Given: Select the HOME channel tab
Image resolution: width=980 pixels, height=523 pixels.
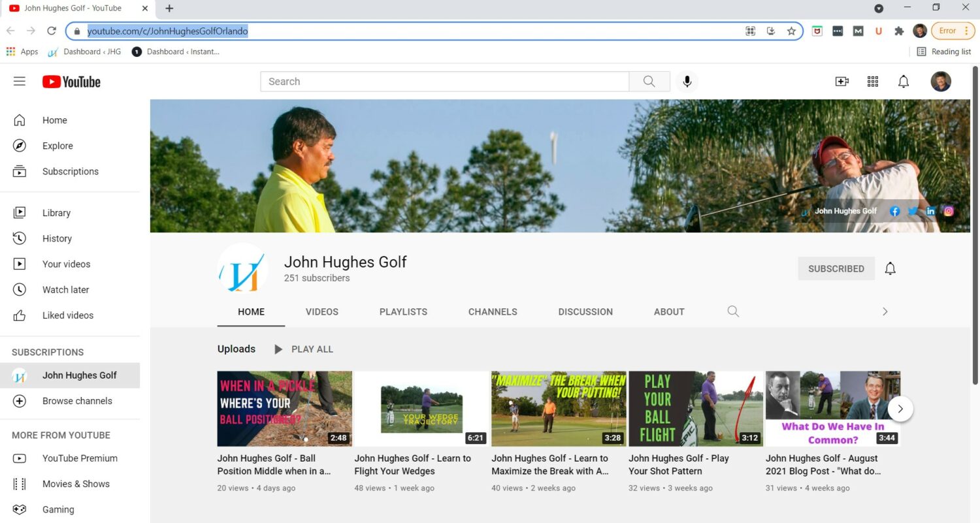Looking at the screenshot, I should coord(251,311).
